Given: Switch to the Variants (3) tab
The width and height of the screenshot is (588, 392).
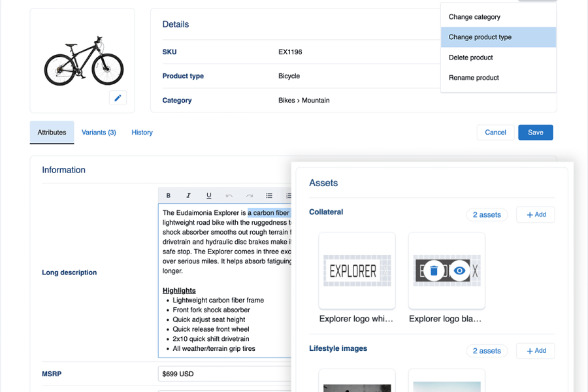Looking at the screenshot, I should coord(99,133).
